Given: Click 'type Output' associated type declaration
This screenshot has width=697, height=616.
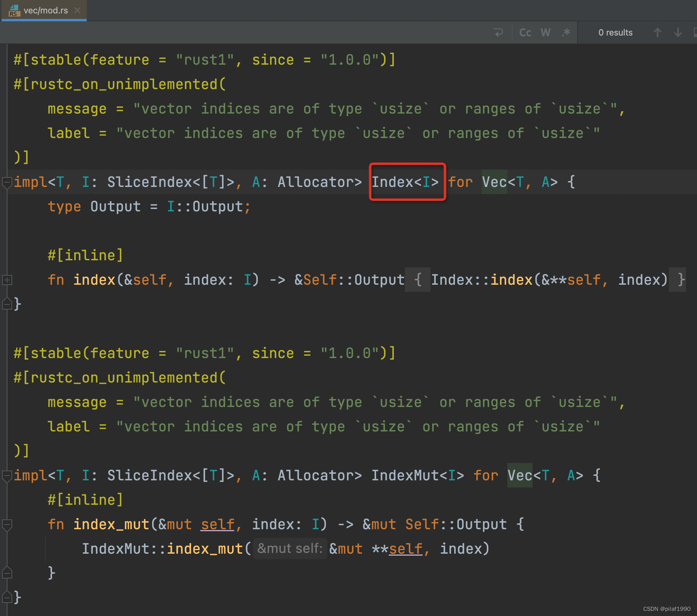Looking at the screenshot, I should tap(94, 207).
